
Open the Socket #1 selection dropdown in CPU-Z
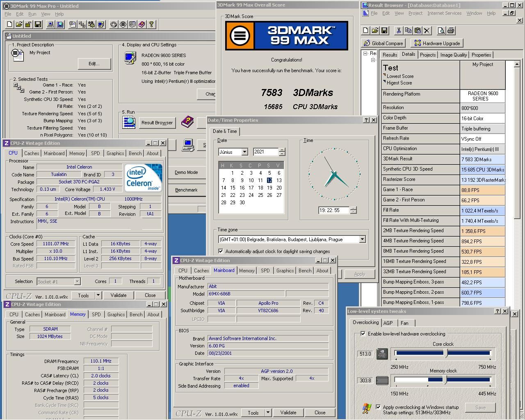tap(77, 281)
